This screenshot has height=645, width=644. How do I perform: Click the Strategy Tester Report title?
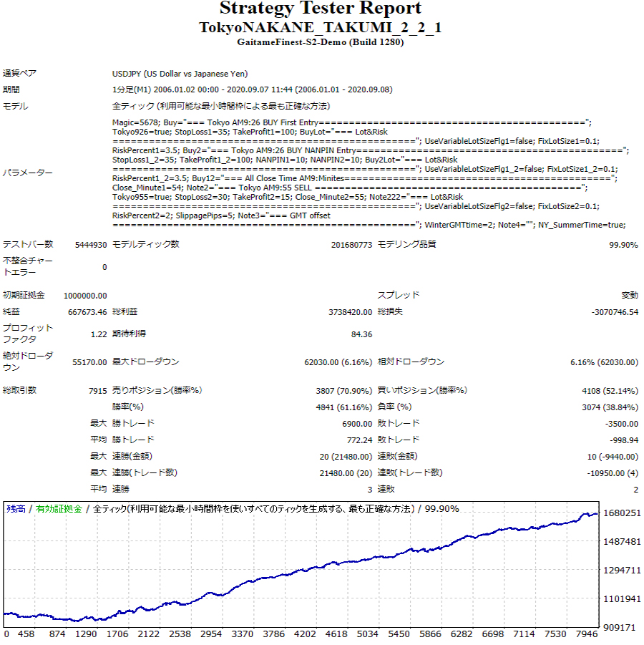click(x=321, y=7)
